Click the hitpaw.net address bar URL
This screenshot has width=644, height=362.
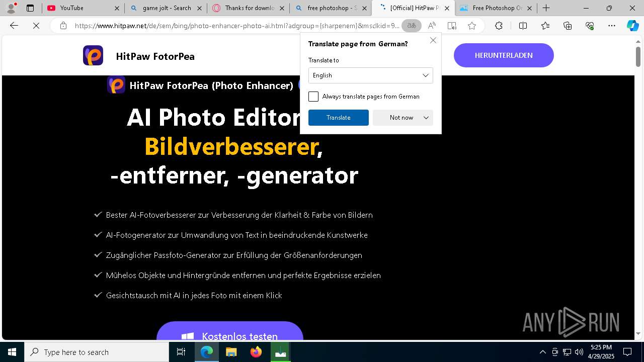(x=236, y=26)
